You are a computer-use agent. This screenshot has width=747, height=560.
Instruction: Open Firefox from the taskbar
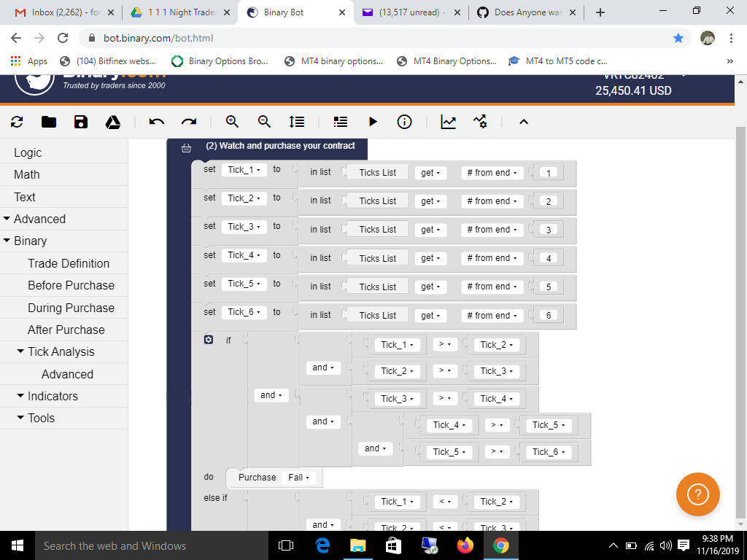(x=465, y=545)
